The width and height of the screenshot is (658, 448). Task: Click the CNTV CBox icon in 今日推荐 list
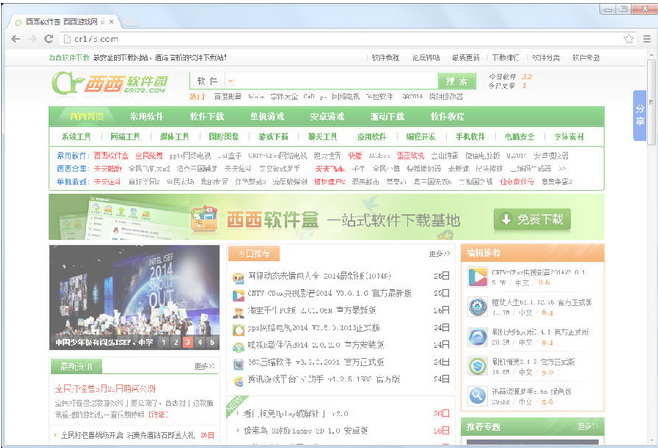[x=238, y=295]
